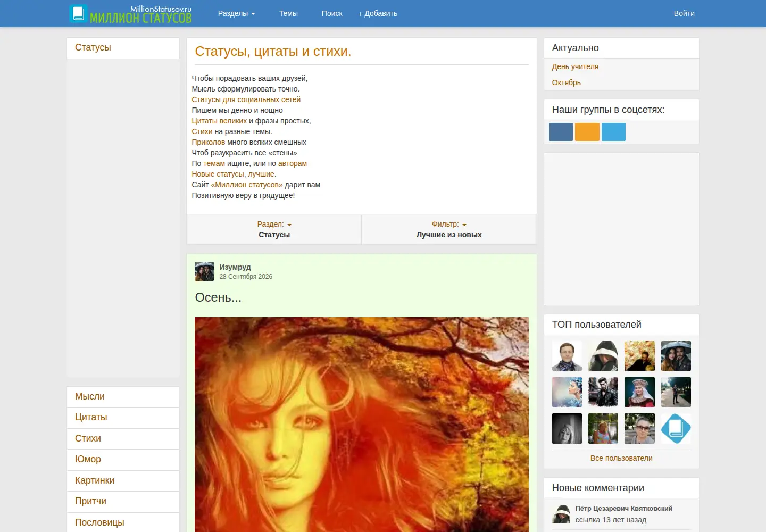Follow the Цитаты великих link
This screenshot has width=766, height=532.
click(x=219, y=121)
